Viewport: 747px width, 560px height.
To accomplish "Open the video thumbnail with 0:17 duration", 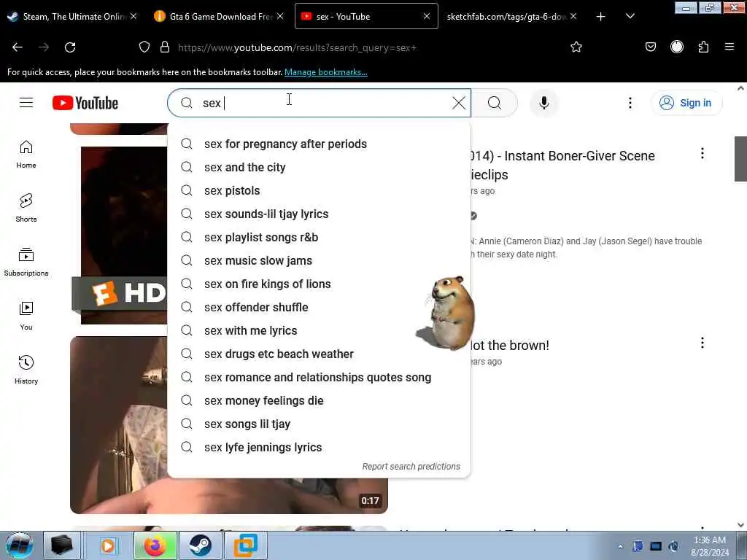I will [x=228, y=425].
